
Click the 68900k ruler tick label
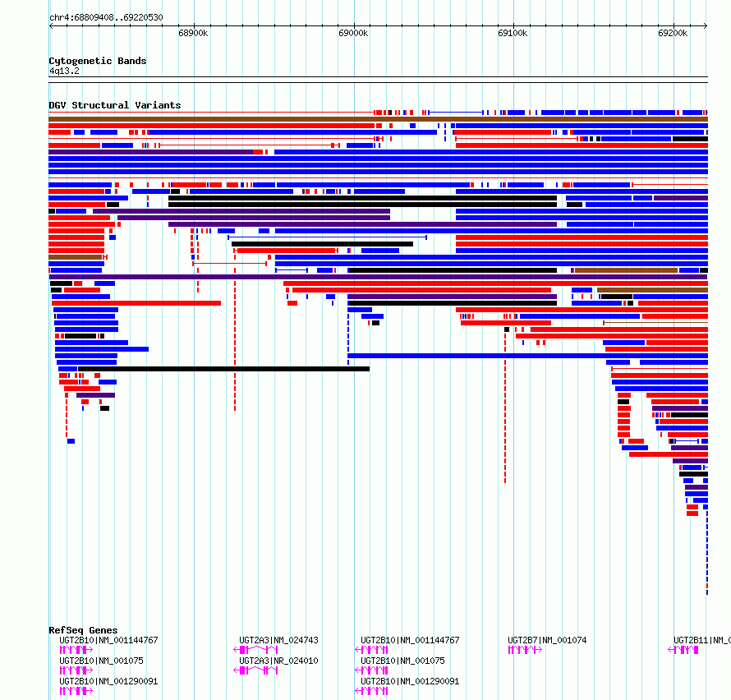193,33
